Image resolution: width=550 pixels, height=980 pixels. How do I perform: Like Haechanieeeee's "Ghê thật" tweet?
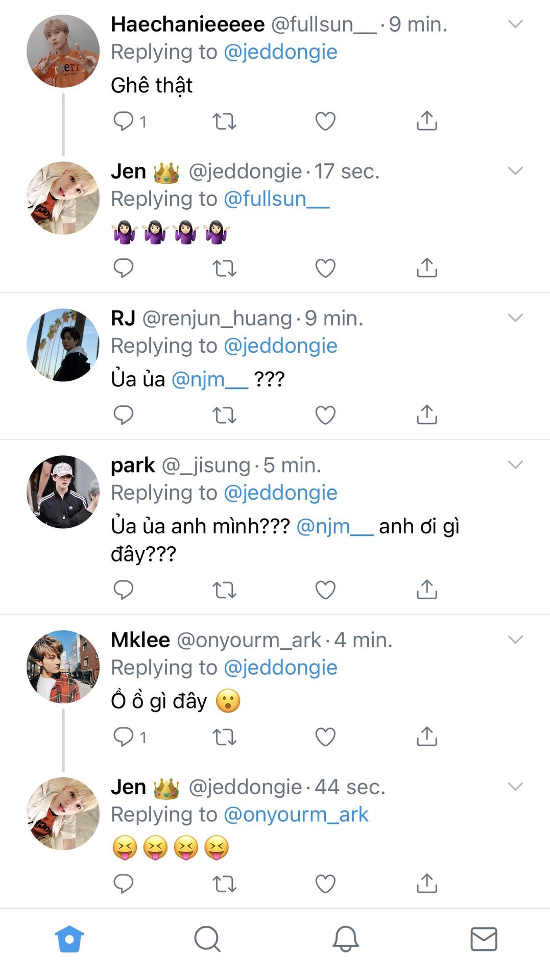325,121
